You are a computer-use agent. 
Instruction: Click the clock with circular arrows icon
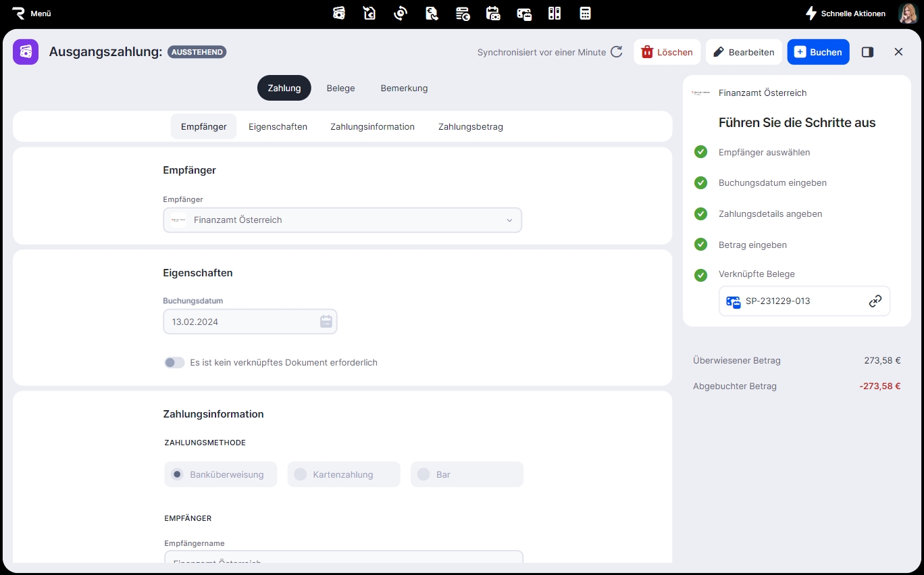[x=401, y=14]
